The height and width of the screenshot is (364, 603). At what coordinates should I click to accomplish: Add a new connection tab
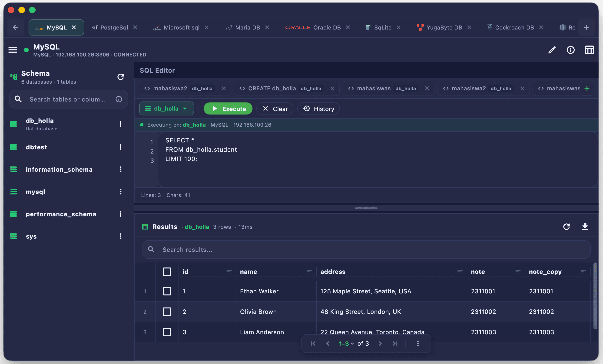586,27
